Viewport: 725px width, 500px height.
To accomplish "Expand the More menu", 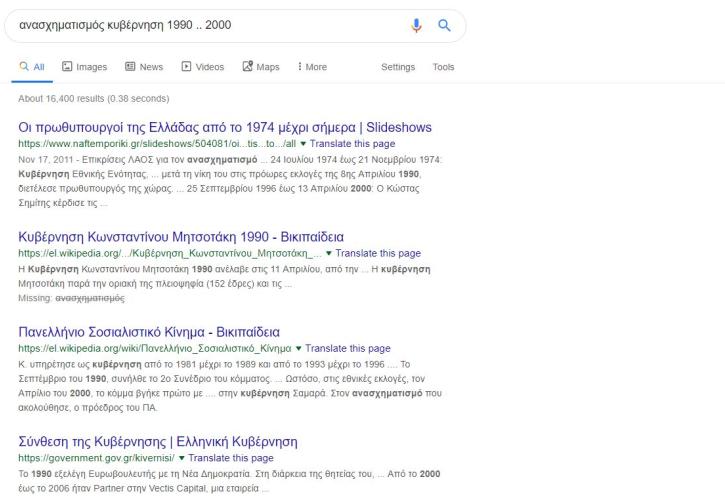I will 313,67.
